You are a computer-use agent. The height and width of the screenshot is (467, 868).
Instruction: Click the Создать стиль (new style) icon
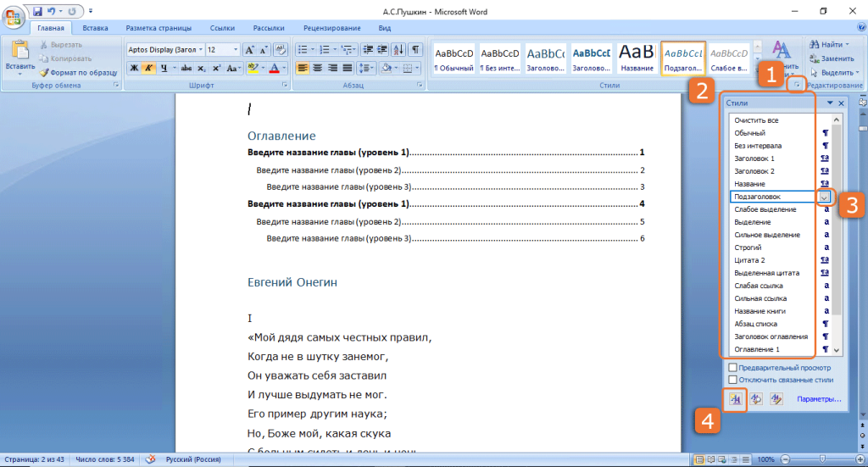point(735,399)
